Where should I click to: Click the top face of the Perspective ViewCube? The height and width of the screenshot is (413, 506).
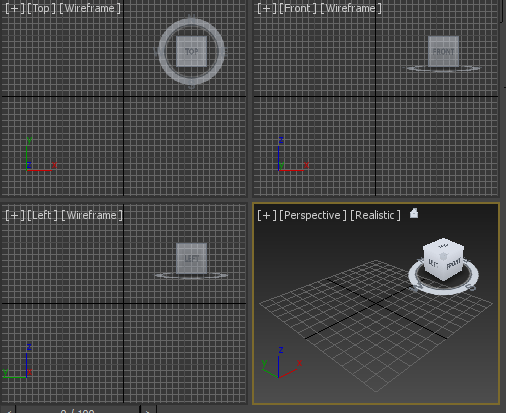point(443,246)
